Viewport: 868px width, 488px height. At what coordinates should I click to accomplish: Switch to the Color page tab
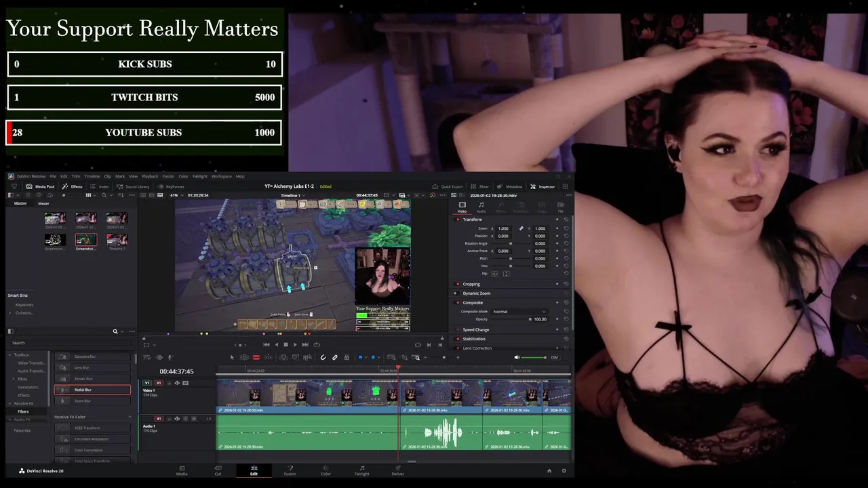pos(325,470)
